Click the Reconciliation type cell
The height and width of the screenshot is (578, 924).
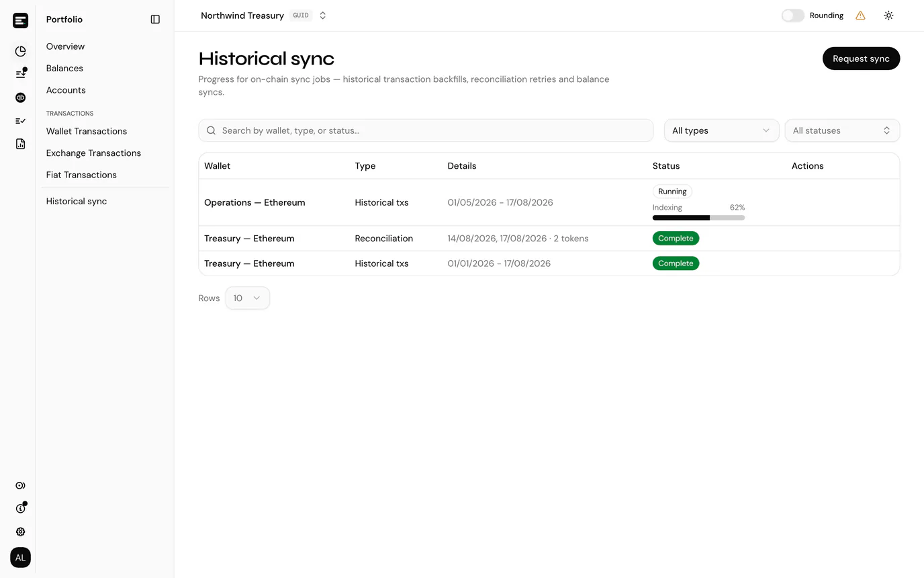pyautogui.click(x=384, y=239)
